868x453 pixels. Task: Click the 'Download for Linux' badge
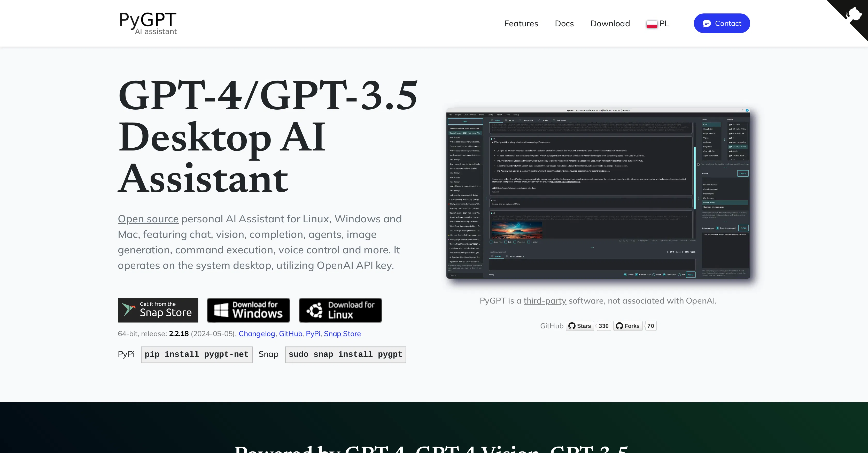[x=340, y=310]
